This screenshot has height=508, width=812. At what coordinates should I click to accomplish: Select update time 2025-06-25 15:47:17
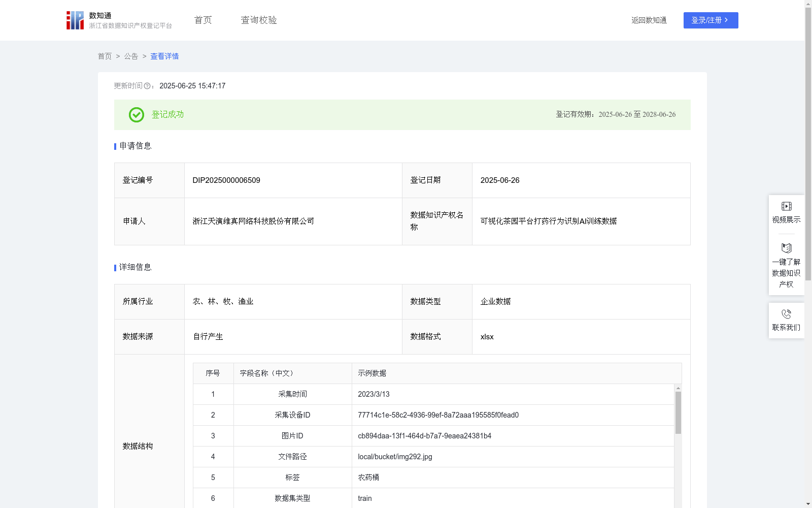coord(192,86)
